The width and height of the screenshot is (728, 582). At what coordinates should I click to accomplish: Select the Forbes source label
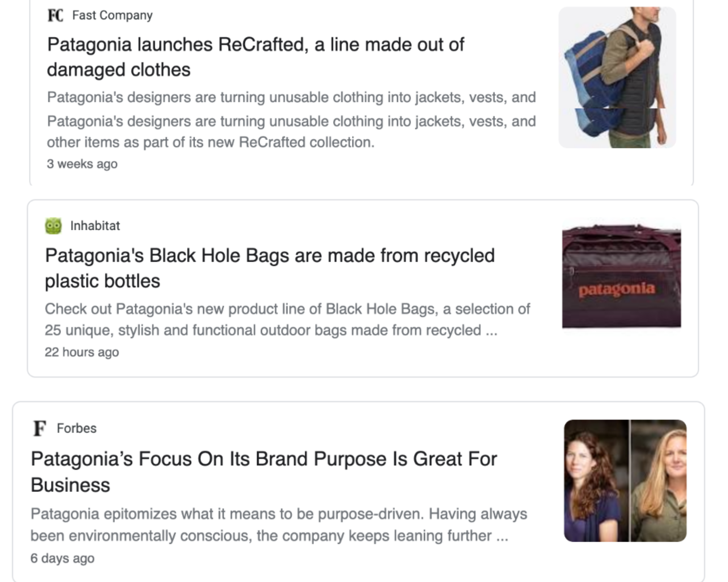[76, 428]
